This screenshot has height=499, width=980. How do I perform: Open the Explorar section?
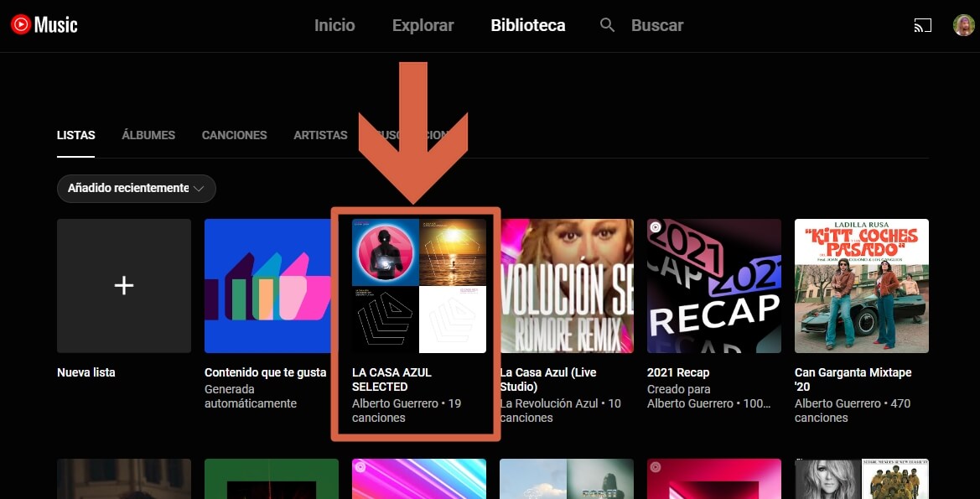point(423,25)
